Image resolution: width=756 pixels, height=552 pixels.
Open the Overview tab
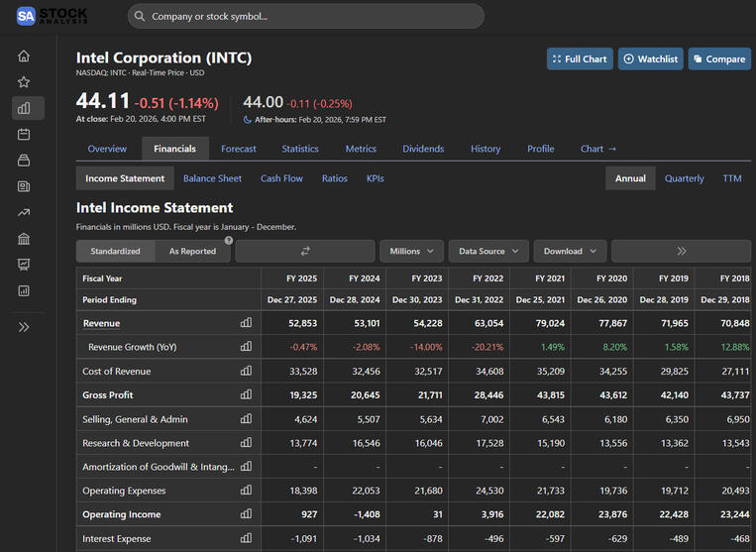point(107,149)
